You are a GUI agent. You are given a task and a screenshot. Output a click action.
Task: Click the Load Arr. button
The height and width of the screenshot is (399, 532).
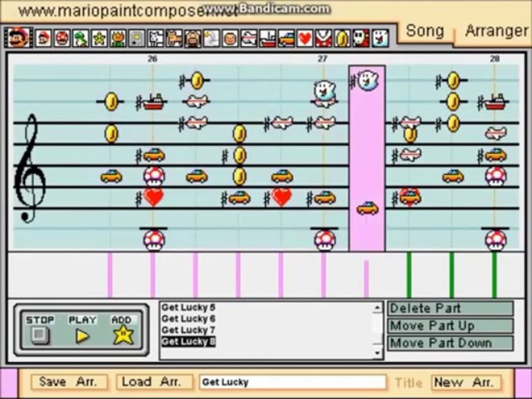155,382
